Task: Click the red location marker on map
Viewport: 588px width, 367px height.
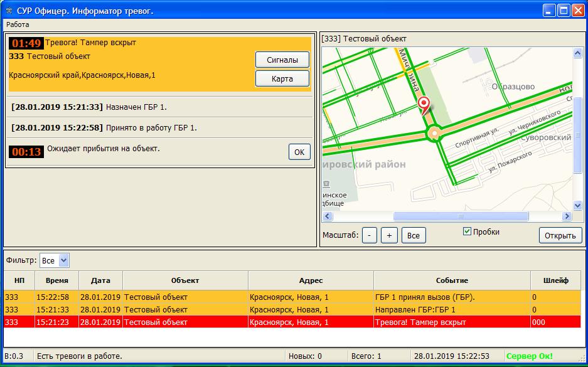Action: (x=424, y=104)
